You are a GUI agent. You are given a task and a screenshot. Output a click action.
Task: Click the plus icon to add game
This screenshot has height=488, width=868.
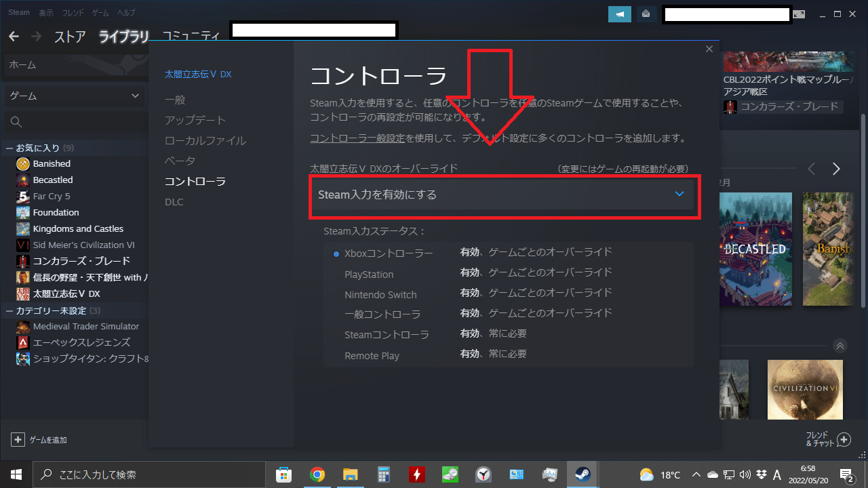(x=18, y=440)
